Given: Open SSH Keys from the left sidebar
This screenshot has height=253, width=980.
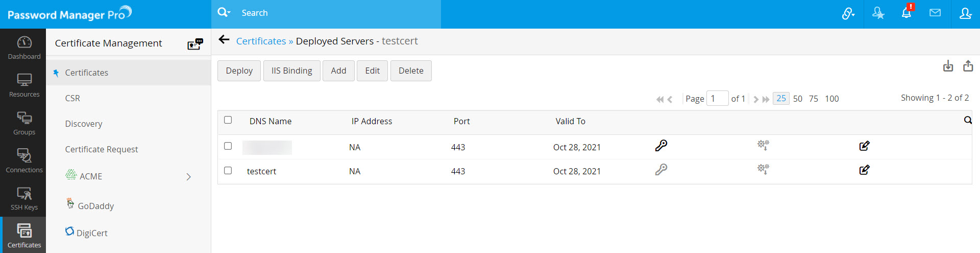Looking at the screenshot, I should tap(24, 198).
